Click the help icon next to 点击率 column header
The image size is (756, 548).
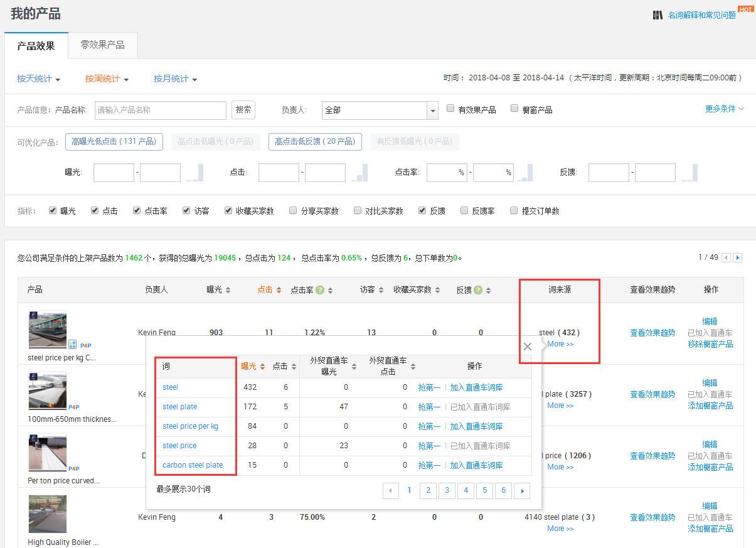click(x=321, y=289)
